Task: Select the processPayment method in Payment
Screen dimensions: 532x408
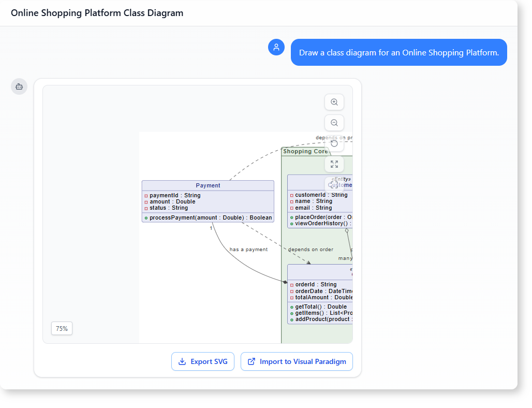Action: pos(210,218)
